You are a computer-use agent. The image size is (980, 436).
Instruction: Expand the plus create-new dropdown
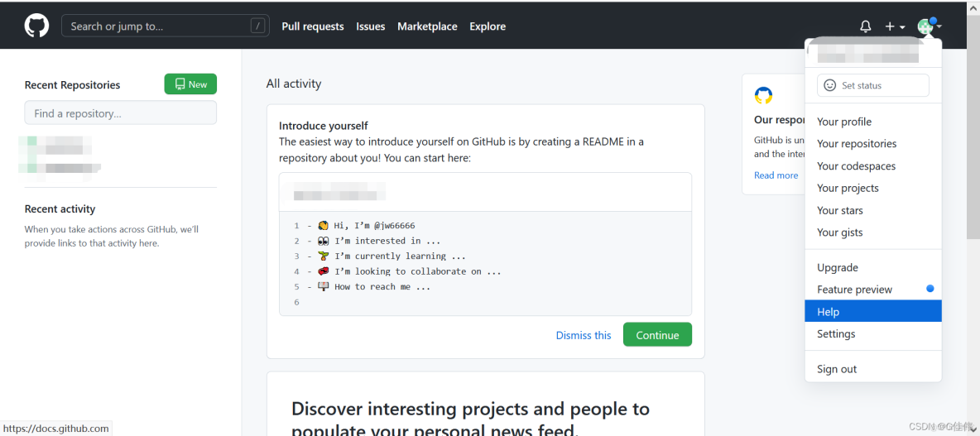894,26
